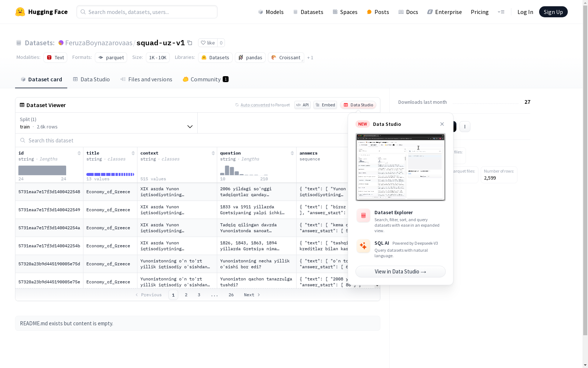Focus the top search models field
This screenshot has height=368, width=588.
(147, 12)
